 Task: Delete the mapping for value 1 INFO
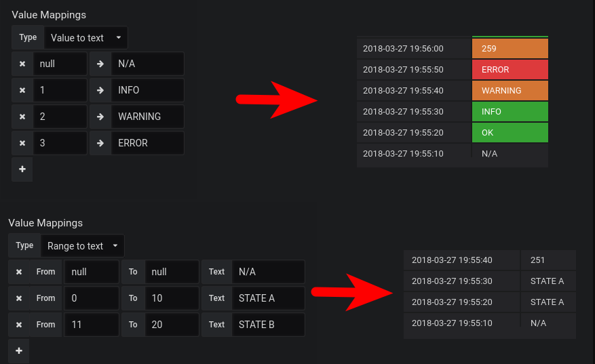(22, 90)
